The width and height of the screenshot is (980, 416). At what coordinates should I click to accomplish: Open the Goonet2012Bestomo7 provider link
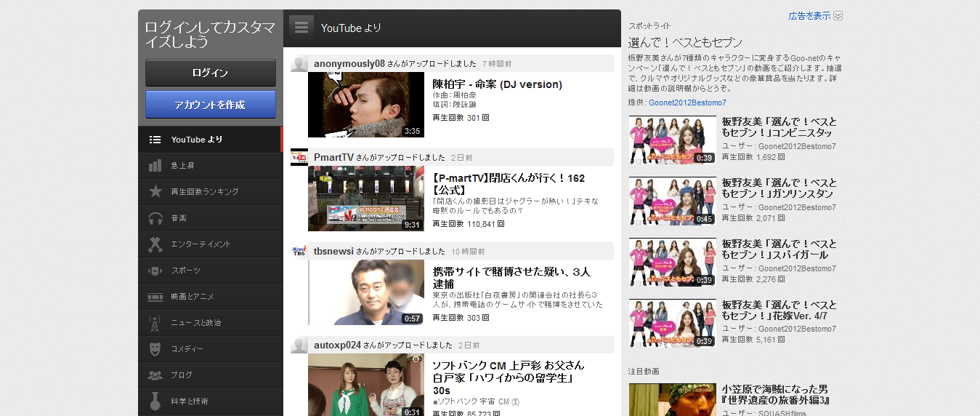[687, 103]
